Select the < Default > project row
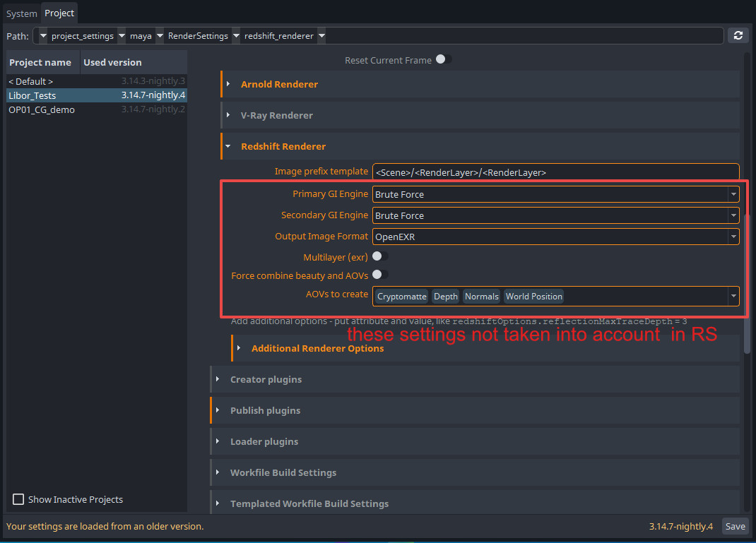 pos(96,81)
